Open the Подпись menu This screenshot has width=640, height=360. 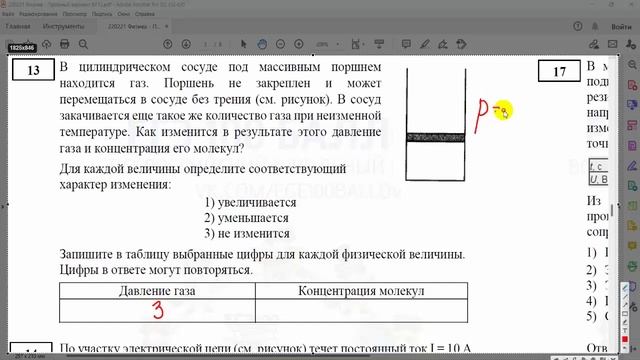click(x=102, y=14)
